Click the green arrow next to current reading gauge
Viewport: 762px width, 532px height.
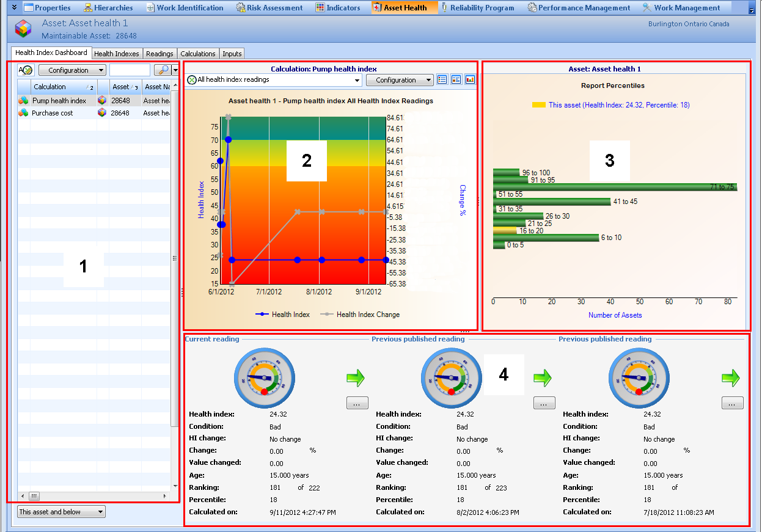[x=355, y=378]
